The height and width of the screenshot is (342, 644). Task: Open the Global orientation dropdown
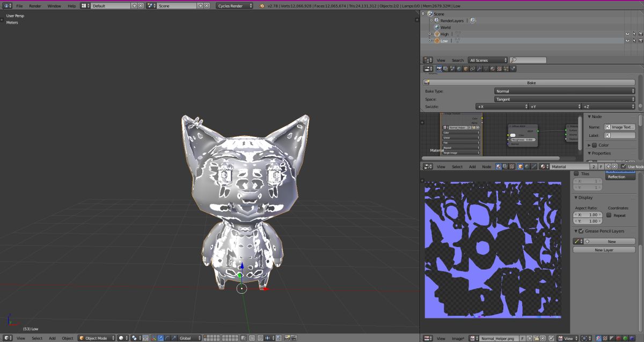[x=190, y=338]
